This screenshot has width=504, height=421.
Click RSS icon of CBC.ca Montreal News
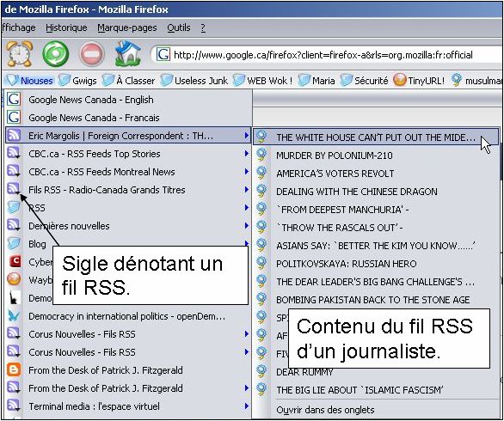14,171
